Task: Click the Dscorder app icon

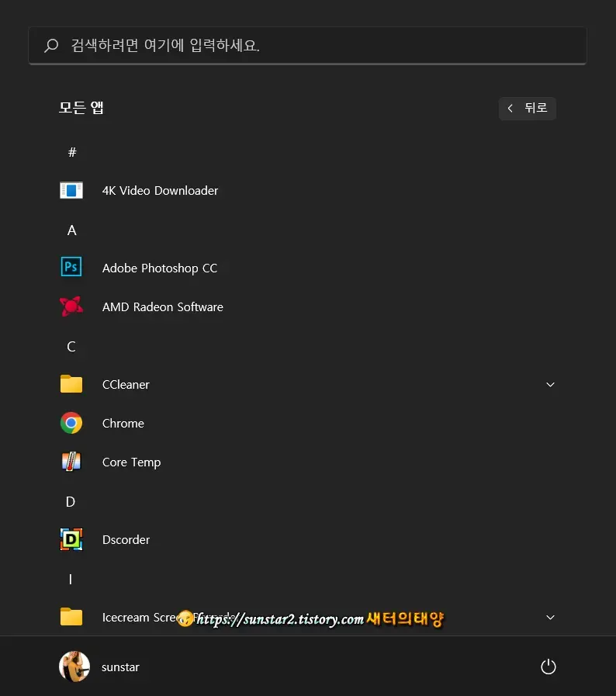Action: (71, 539)
